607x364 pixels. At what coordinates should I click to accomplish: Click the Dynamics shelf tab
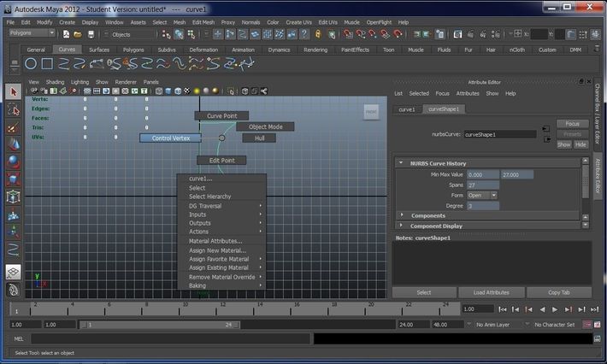tap(279, 50)
